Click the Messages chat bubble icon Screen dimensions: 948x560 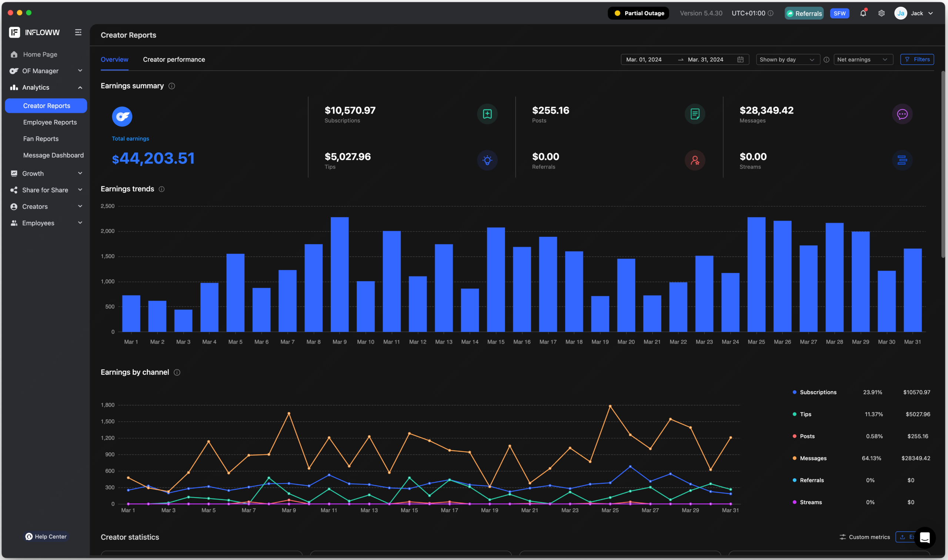(902, 114)
